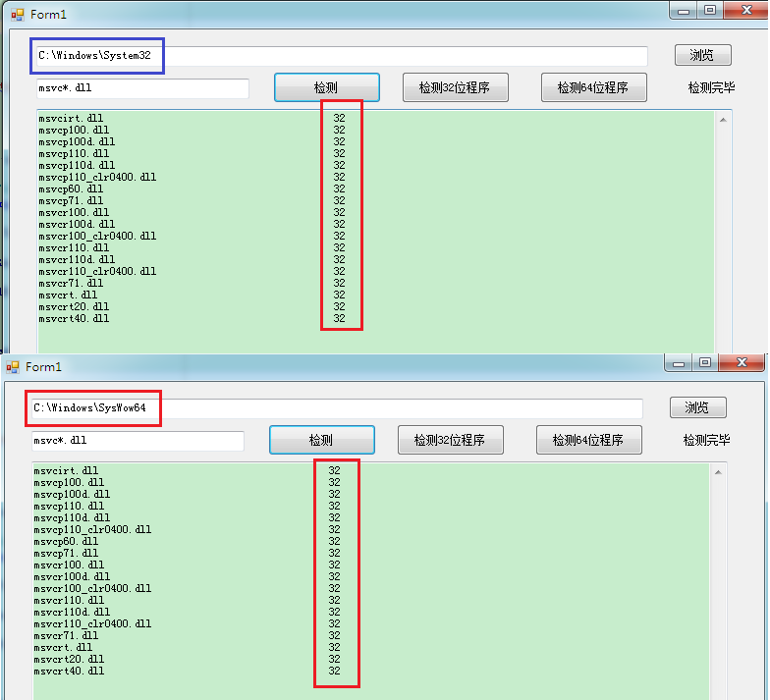Maximize the lower Form1 window
This screenshot has width=770, height=700.
705,363
